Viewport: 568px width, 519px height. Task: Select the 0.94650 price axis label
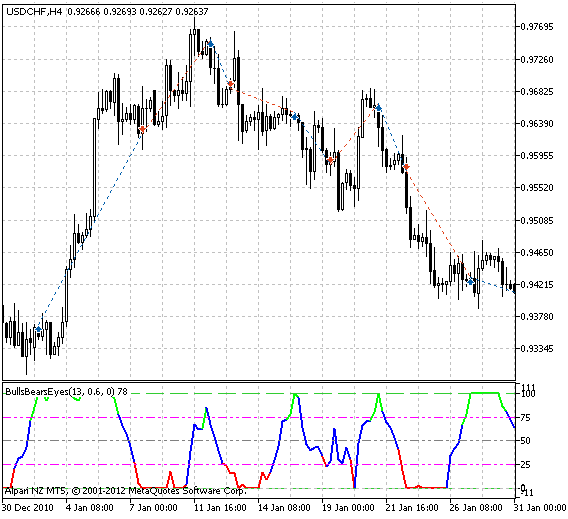(537, 252)
